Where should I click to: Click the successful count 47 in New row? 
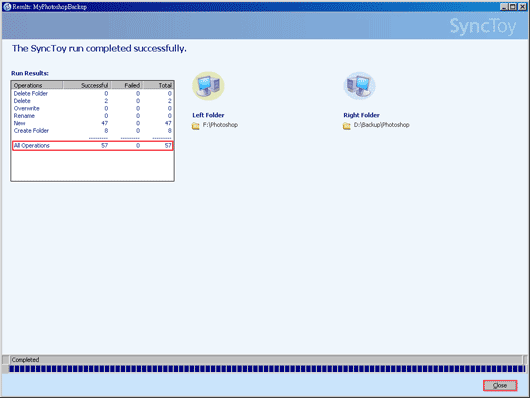tap(105, 123)
